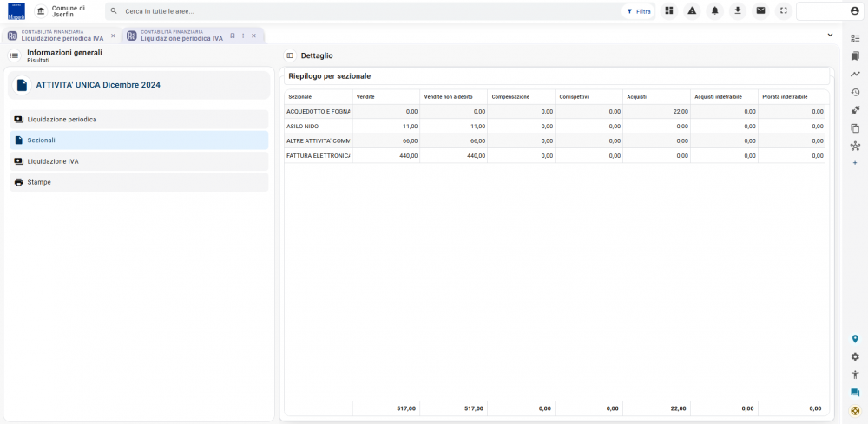The width and height of the screenshot is (868, 424).
Task: Open the checklist icon in right sidebar
Action: point(855,38)
